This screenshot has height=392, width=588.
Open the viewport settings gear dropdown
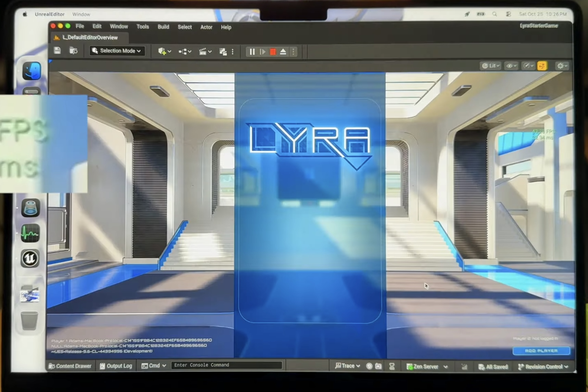pyautogui.click(x=562, y=66)
